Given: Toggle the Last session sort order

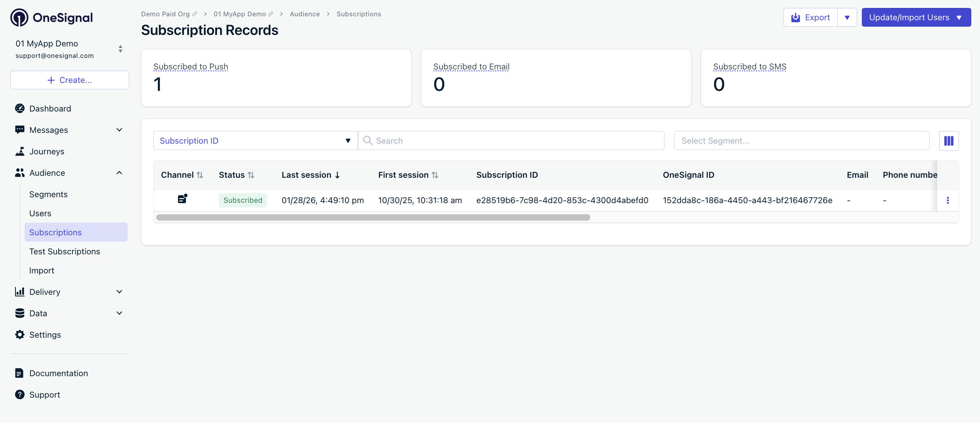Looking at the screenshot, I should (337, 175).
